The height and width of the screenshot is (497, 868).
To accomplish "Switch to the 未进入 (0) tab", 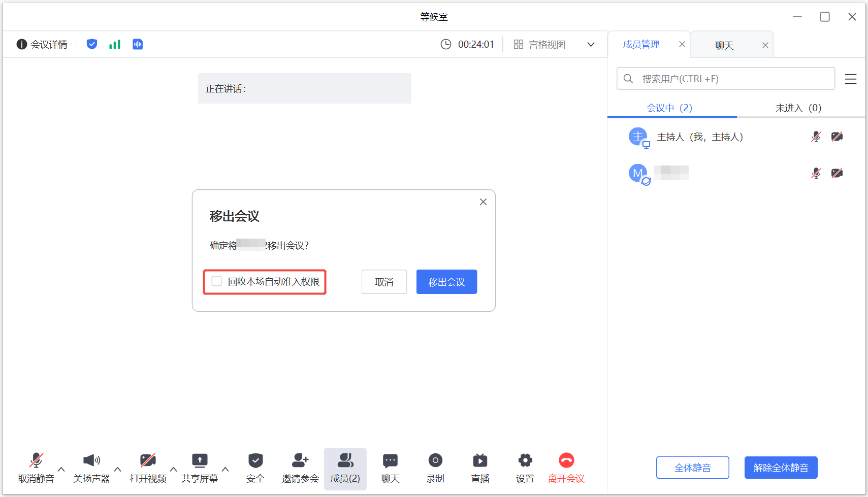I will 798,108.
